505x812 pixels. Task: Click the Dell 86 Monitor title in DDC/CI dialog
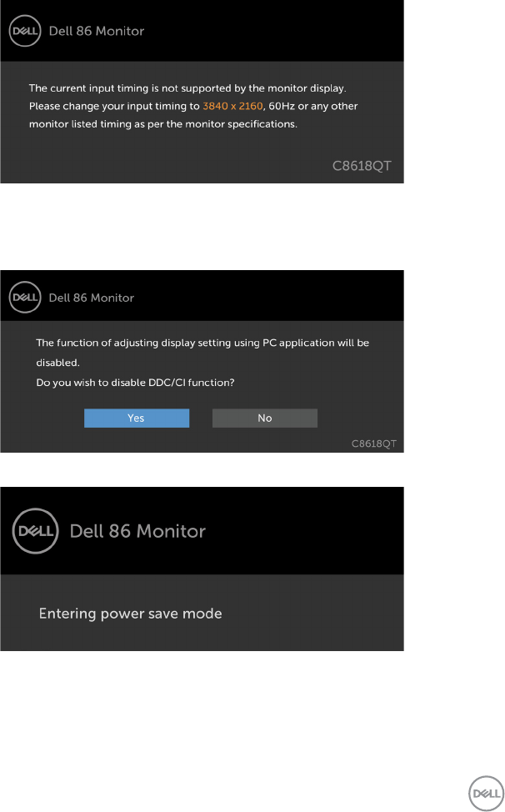click(92, 297)
